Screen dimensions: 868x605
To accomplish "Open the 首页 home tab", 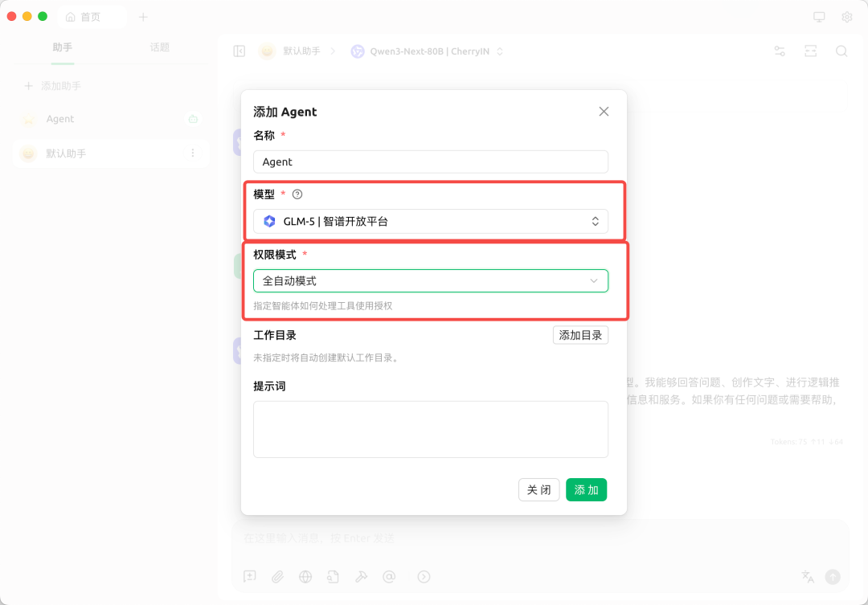I will pos(92,17).
